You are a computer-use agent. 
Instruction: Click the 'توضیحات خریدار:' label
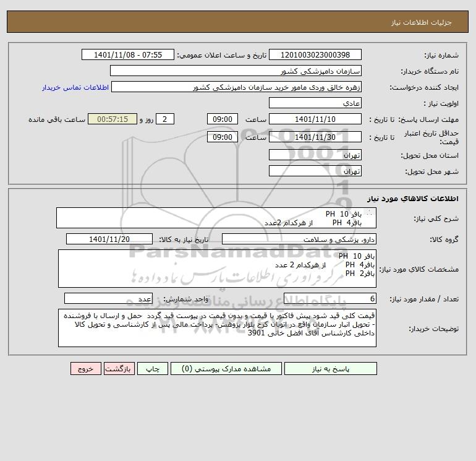pos(433,329)
